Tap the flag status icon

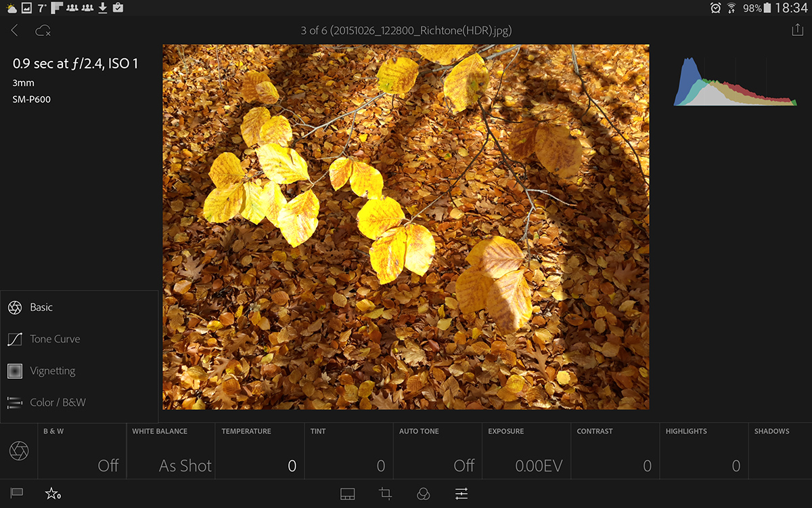[17, 494]
